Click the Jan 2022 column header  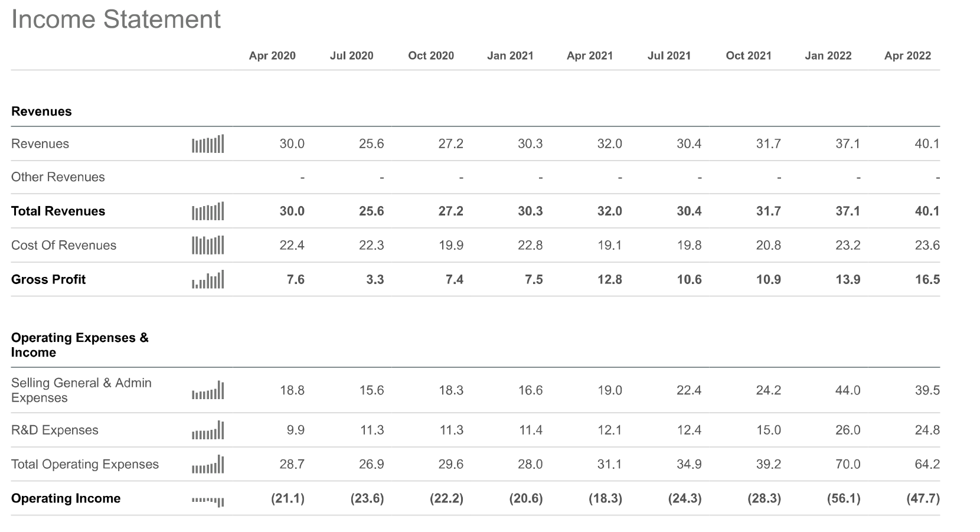[x=828, y=56]
